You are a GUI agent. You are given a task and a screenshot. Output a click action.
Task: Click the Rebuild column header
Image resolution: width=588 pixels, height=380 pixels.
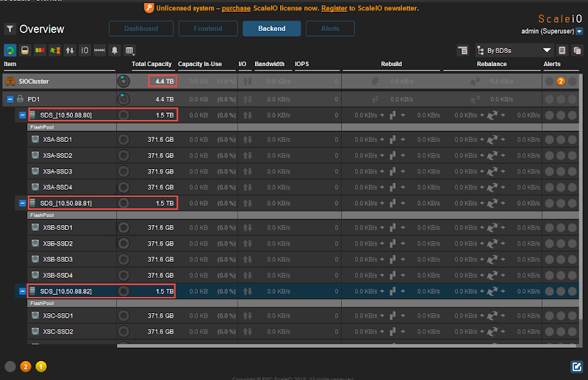coord(392,64)
